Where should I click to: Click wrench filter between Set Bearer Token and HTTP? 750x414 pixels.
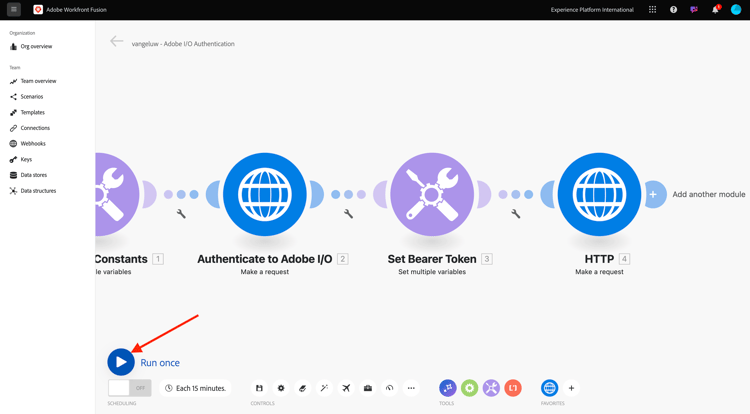click(x=516, y=214)
